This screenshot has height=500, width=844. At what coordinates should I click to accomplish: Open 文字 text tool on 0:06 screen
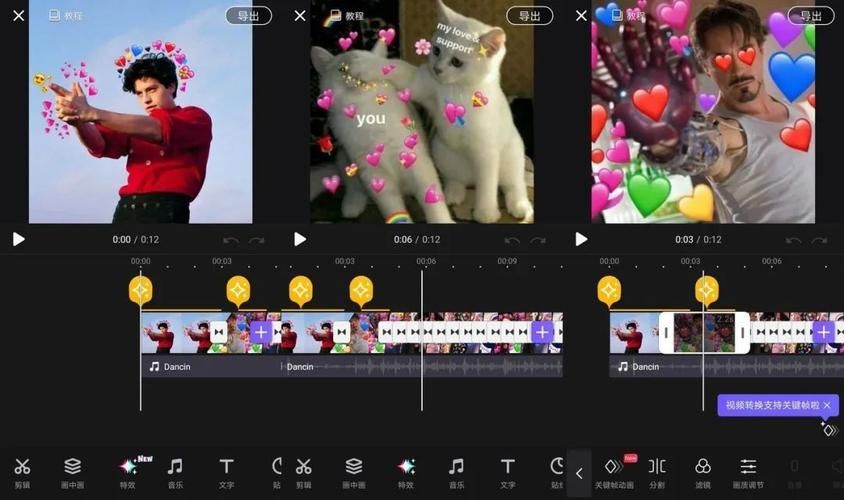(508, 472)
